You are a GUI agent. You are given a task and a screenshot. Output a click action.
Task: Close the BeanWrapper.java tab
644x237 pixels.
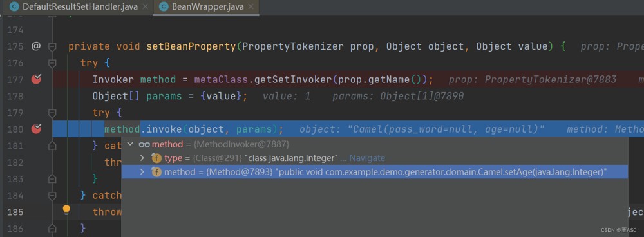[251, 7]
